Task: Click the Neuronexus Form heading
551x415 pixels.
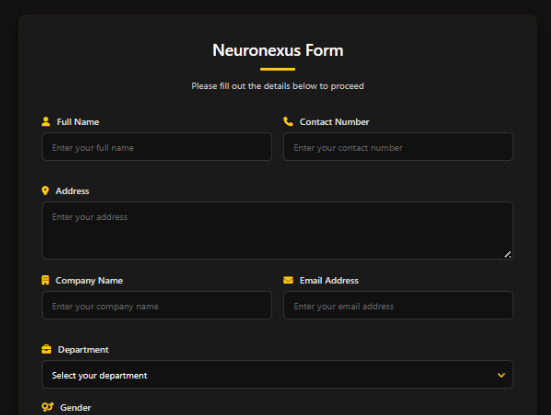Action: [x=278, y=50]
